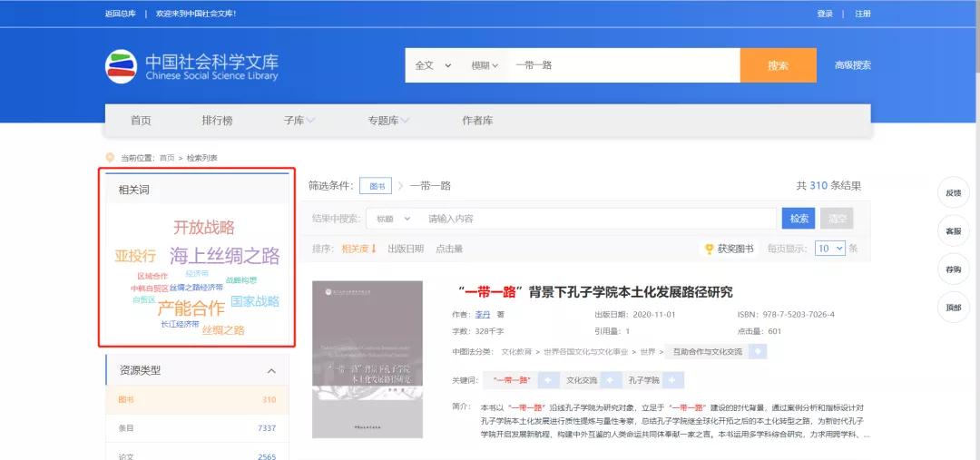Sort results by 点击量
This screenshot has height=460, width=980.
tap(449, 249)
